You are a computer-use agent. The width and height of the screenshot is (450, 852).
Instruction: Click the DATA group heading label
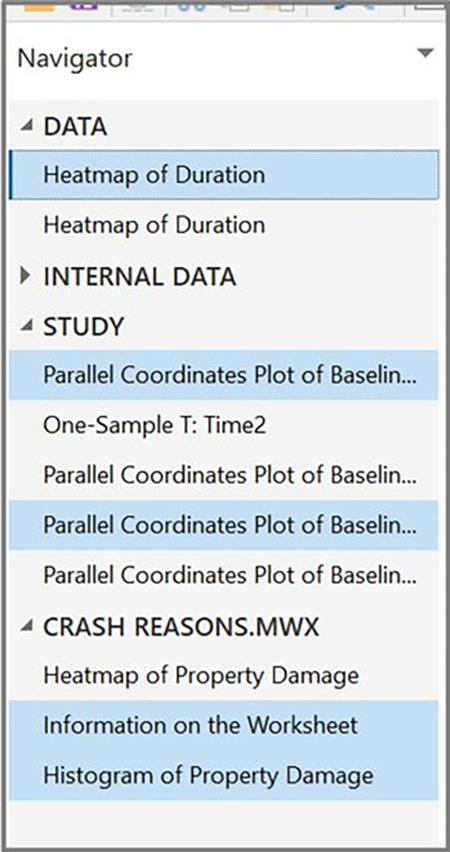(x=75, y=127)
